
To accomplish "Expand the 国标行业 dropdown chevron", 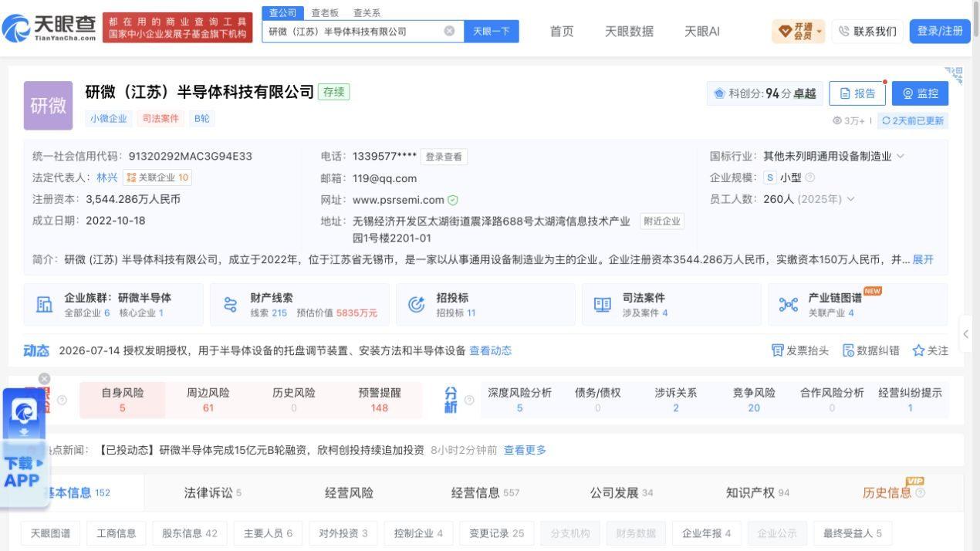I will tap(900, 156).
